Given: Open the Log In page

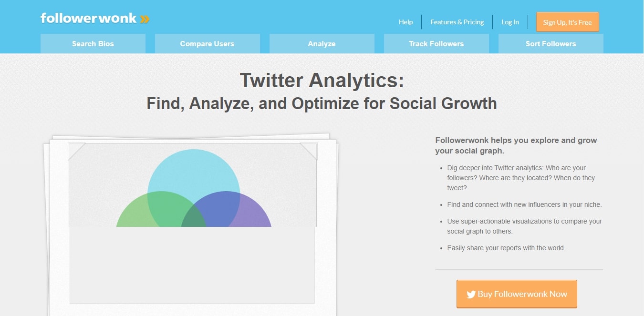Looking at the screenshot, I should tap(510, 22).
